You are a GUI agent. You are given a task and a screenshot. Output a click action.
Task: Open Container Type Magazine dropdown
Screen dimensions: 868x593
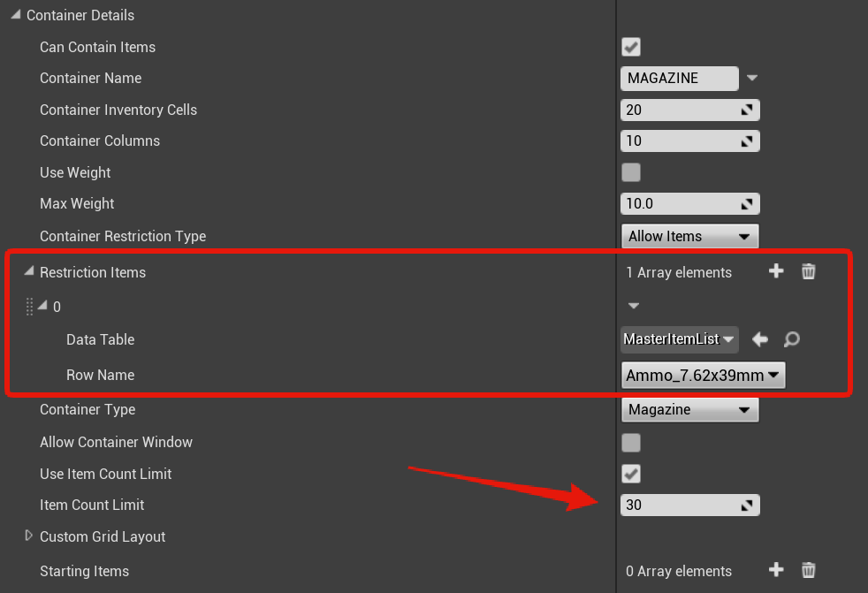[x=689, y=410]
